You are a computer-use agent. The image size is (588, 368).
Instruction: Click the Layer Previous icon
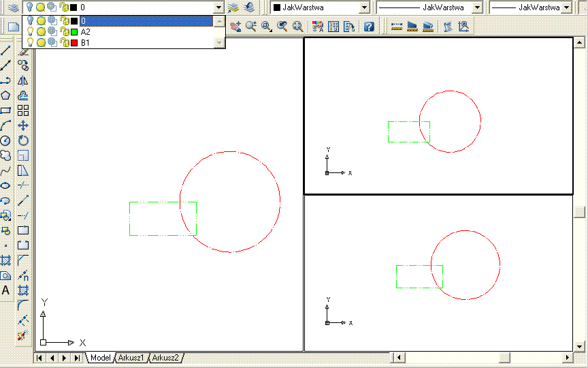(x=249, y=7)
